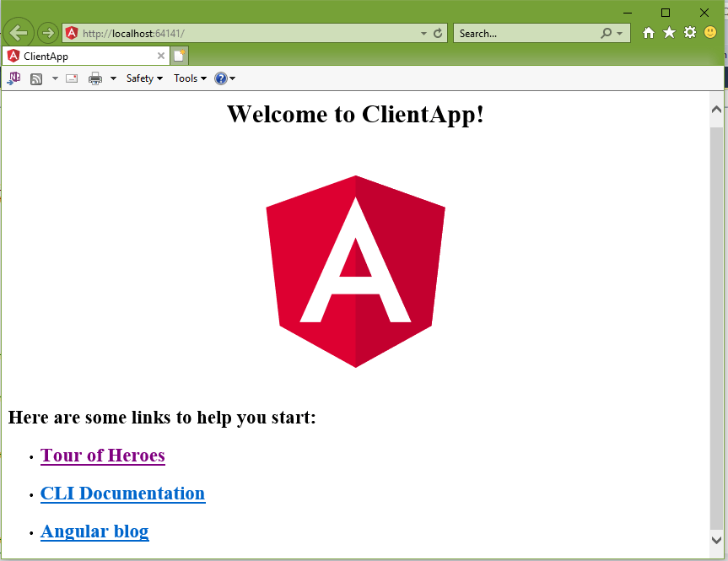This screenshot has height=561, width=728.
Task: Open Favorites with the star icon
Action: [669, 33]
